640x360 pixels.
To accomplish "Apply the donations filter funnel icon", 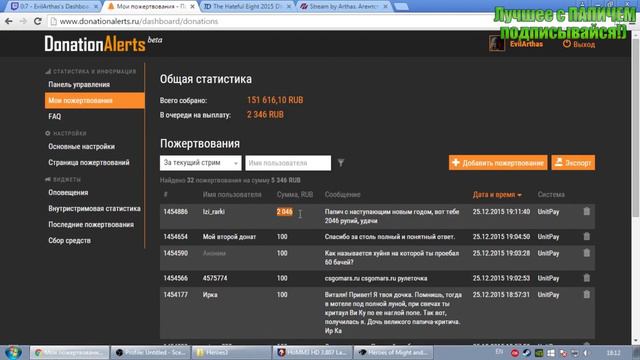I will (341, 163).
